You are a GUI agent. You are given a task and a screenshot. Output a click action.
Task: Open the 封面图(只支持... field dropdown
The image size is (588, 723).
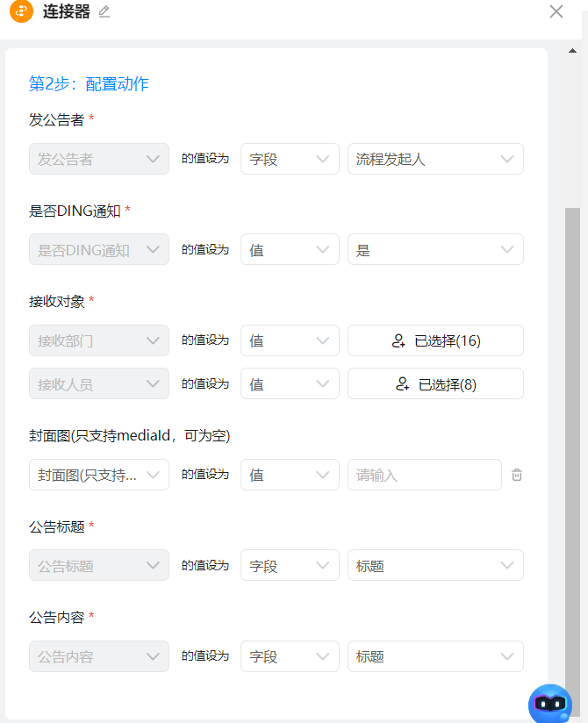point(99,475)
